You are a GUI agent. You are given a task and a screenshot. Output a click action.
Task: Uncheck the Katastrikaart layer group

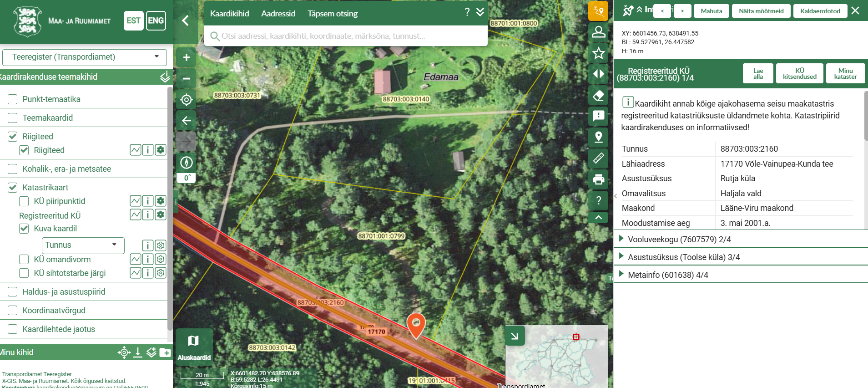click(13, 188)
